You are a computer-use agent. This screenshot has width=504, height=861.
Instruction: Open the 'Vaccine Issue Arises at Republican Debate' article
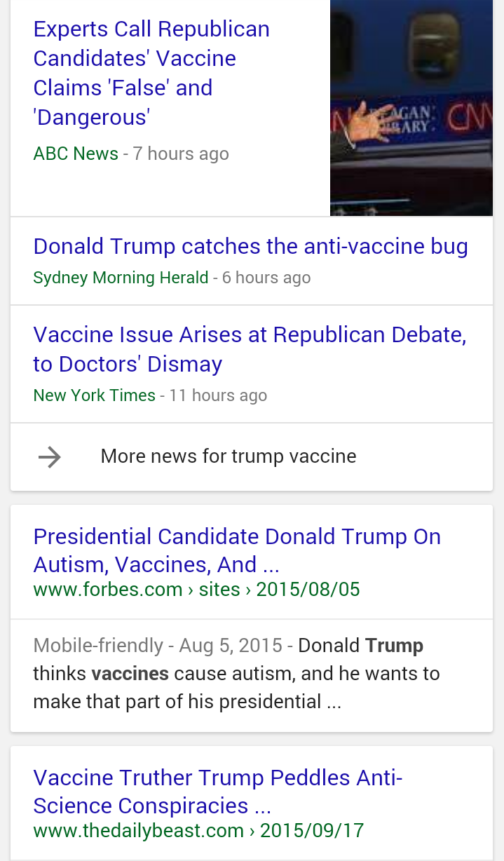coord(250,349)
